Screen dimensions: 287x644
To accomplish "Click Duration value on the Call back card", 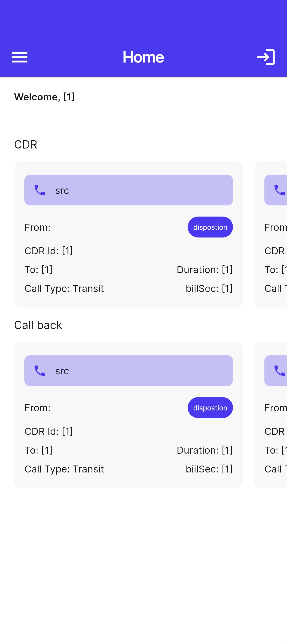I will point(204,450).
